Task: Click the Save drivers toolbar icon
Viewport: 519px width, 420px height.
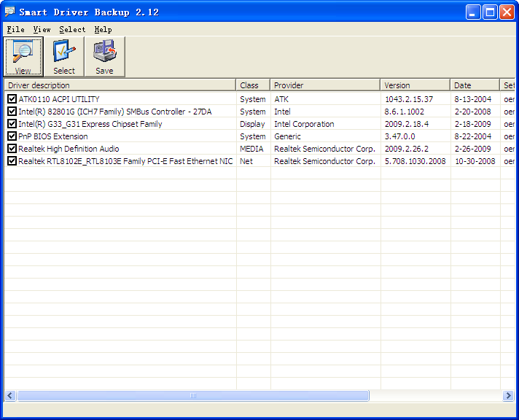Action: [x=104, y=56]
